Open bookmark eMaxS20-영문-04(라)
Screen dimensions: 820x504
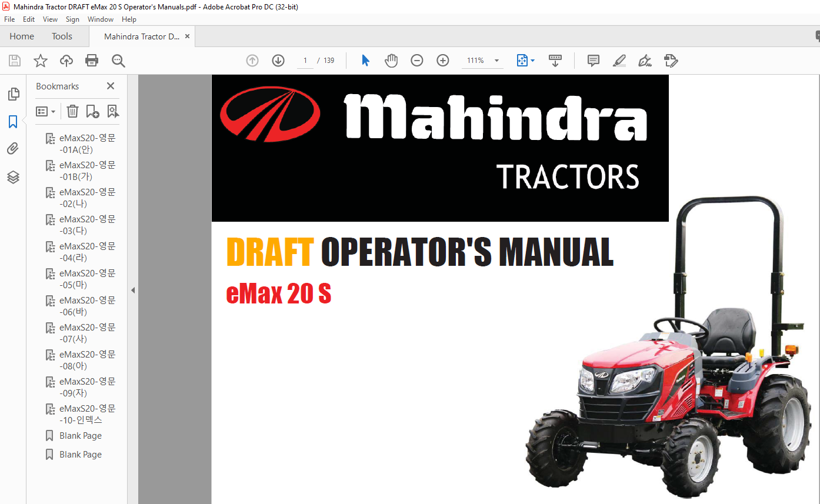tap(88, 252)
